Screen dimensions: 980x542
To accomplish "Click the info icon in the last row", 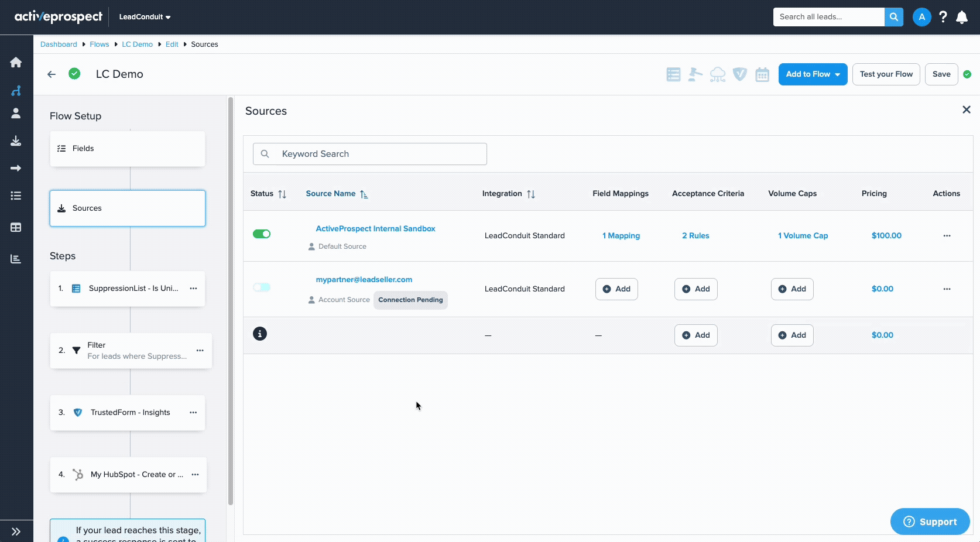I will [260, 334].
